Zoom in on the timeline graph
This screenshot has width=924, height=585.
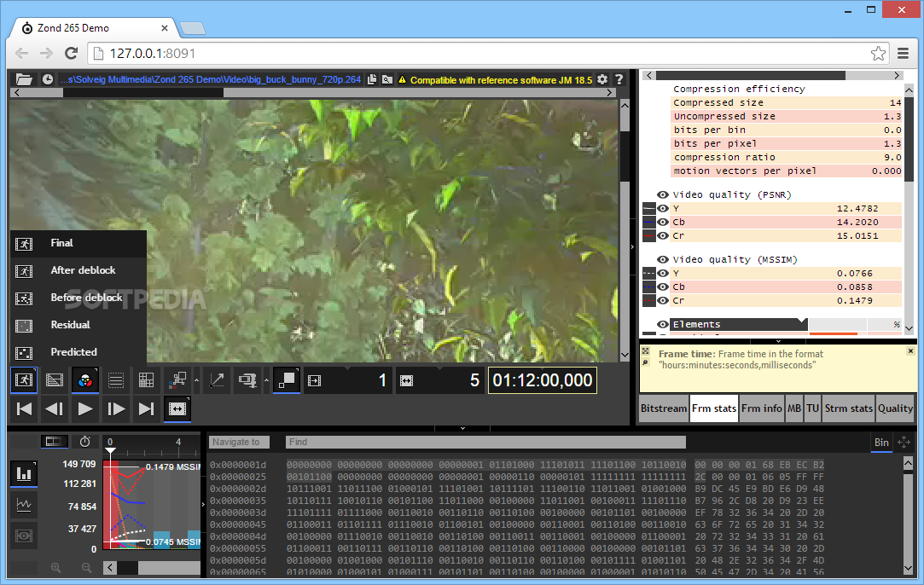[56, 568]
